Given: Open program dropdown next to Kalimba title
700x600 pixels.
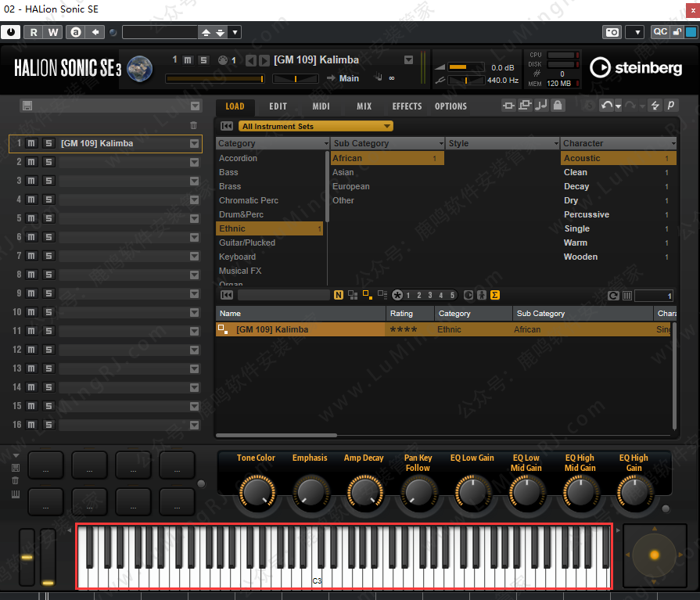Looking at the screenshot, I should tap(408, 59).
